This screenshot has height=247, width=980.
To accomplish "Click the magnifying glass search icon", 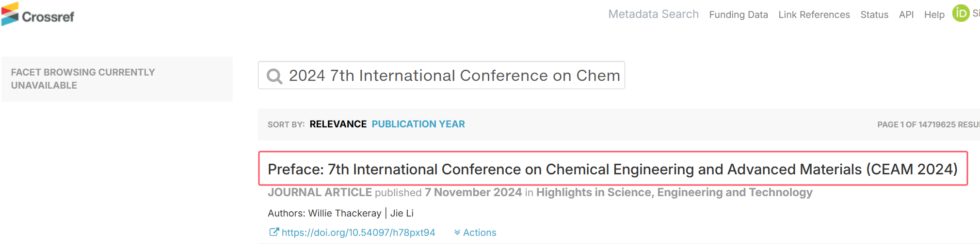I will 274,76.
